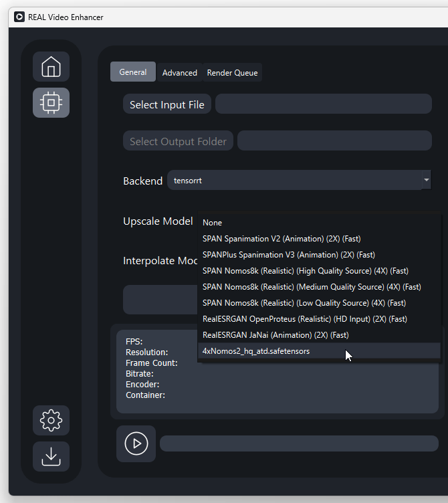Viewport: 448px width, 503px height.
Task: Open the Render Queue tab
Action: [232, 73]
